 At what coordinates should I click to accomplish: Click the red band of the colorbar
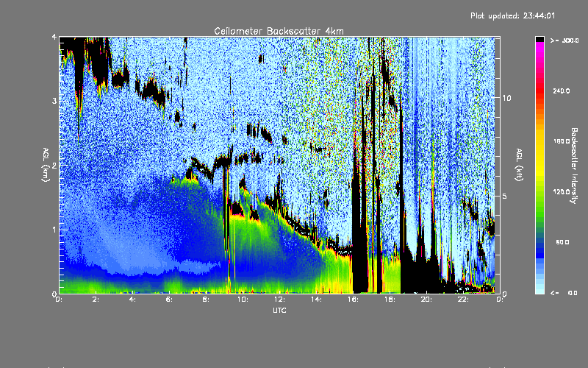[539, 92]
